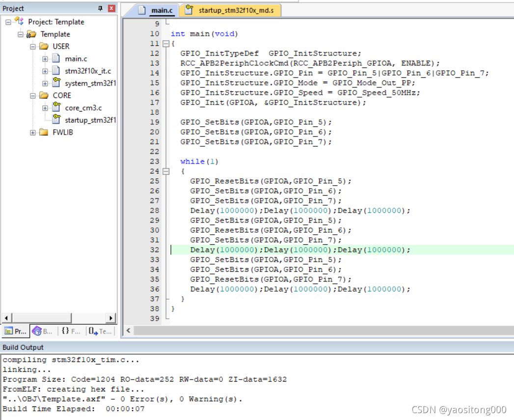The width and height of the screenshot is (514, 420).
Task: Click the Project: Template workspace icon
Action: [19, 21]
